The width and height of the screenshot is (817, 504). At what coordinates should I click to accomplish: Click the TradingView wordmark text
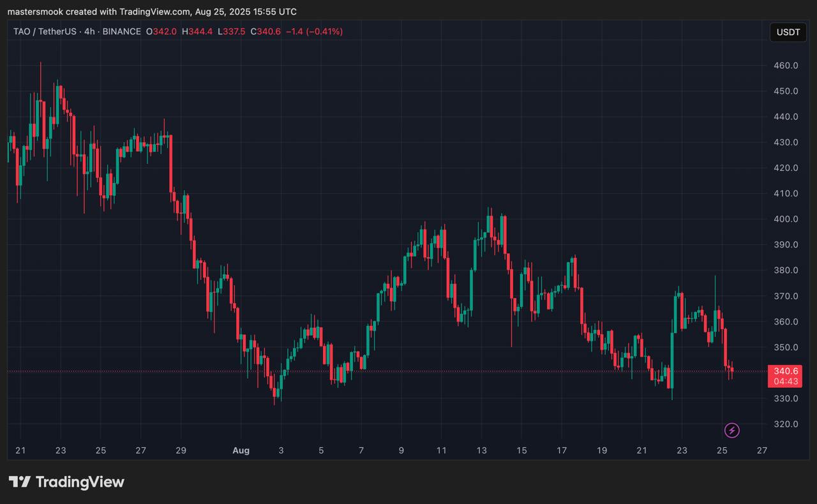80,482
